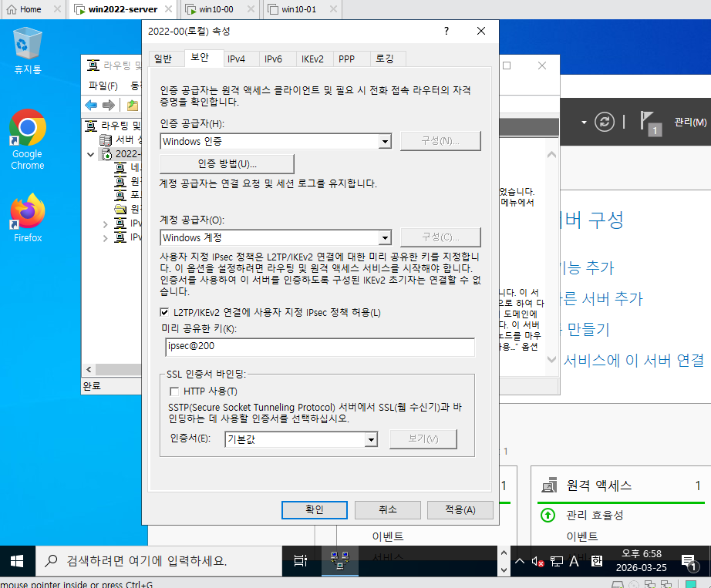Toggle L2TP/IKEv2 custom IPsec policy checkbox
This screenshot has height=588, width=711.
164,312
